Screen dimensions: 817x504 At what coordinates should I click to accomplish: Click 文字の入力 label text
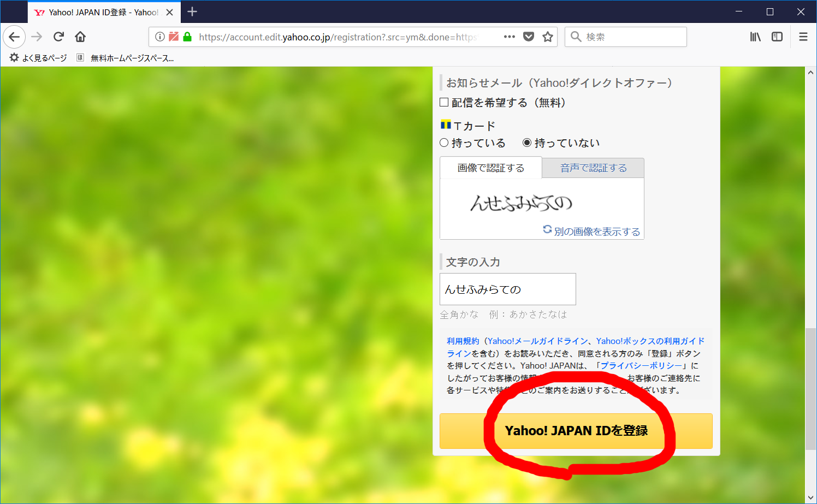tap(473, 262)
